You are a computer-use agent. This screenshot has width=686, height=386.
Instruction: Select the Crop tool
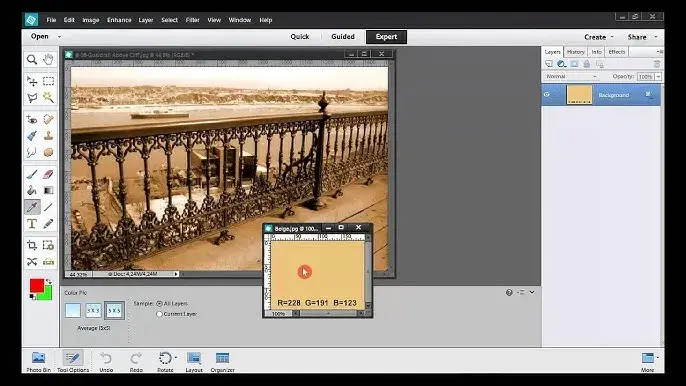32,245
